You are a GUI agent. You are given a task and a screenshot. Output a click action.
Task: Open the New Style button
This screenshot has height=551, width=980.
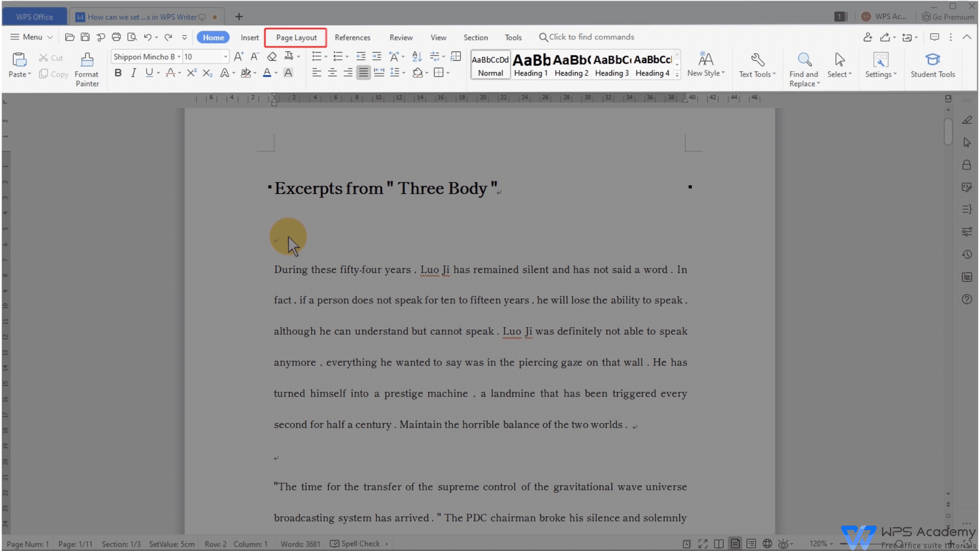pyautogui.click(x=706, y=64)
